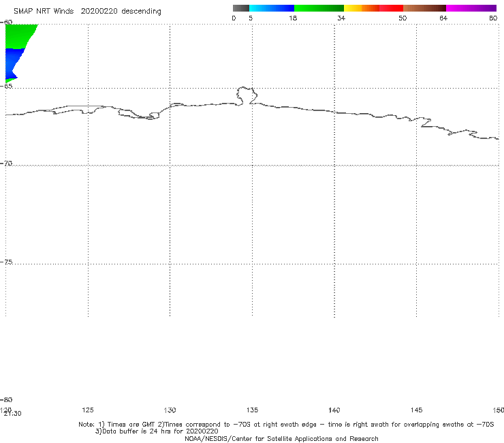Viewport: 504px width, 443px height.
Task: Click the NOAA/NESDIS credit line
Action: (281, 438)
